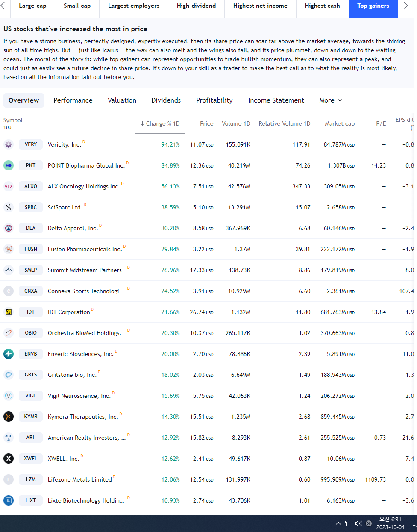The height and width of the screenshot is (532, 417).
Task: Switch to Profitability column set
Action: tap(214, 100)
